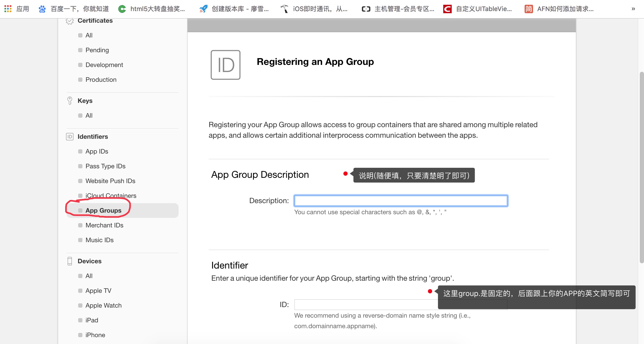
Task: Go to Merchant IDs
Action: tap(104, 225)
